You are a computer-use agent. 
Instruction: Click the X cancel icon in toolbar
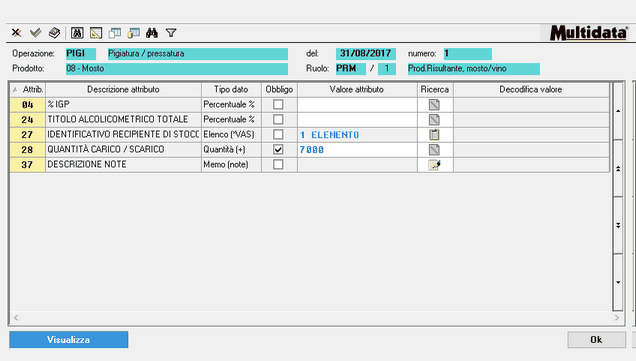(16, 33)
